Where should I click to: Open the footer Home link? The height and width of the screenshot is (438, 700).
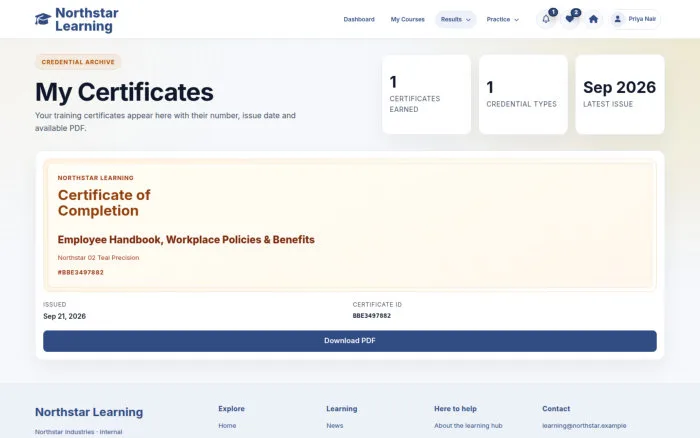(227, 425)
